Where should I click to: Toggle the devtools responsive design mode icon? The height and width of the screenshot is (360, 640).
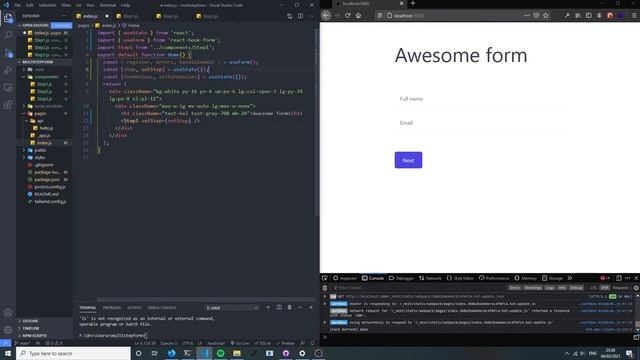pos(619,278)
